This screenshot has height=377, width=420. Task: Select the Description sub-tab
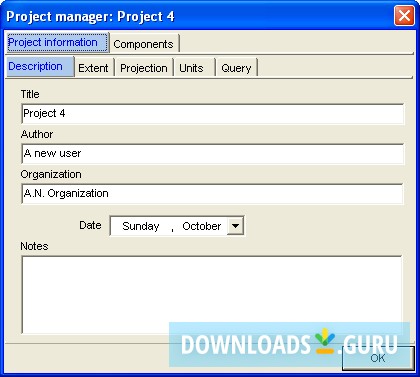(40, 67)
